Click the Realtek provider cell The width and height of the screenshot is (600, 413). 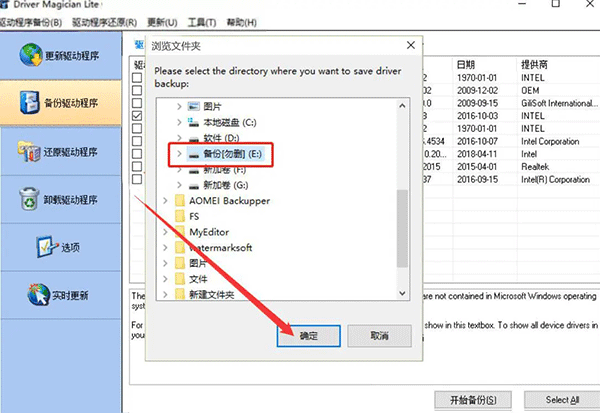pyautogui.click(x=535, y=167)
